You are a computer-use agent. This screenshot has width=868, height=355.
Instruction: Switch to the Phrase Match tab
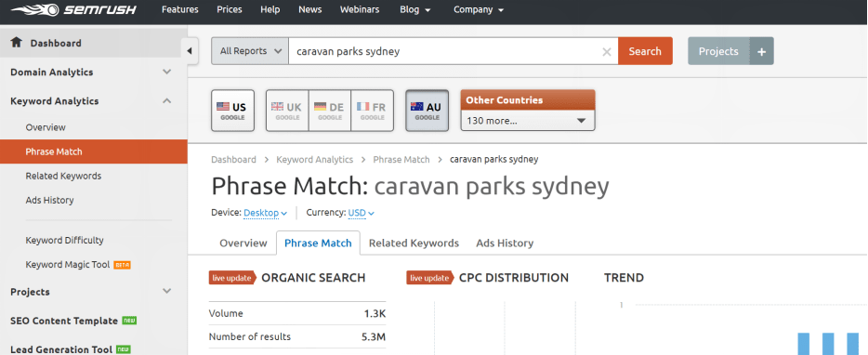318,243
